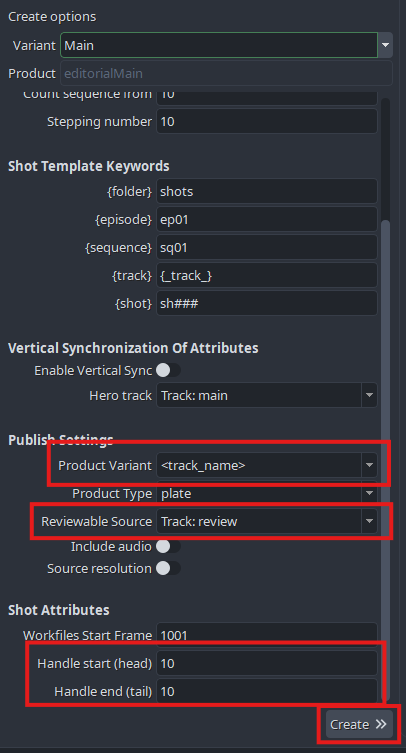Toggle the Include audio switch
This screenshot has width=406, height=753.
(169, 547)
